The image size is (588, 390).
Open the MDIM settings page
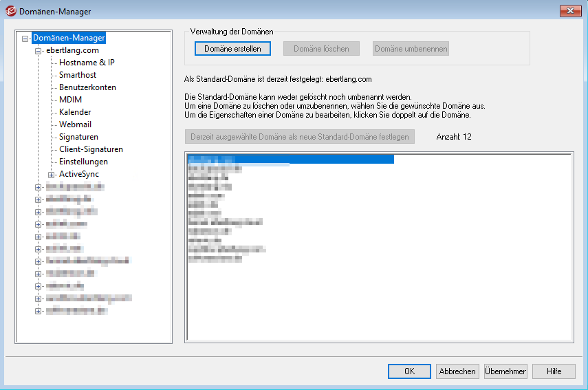[70, 100]
